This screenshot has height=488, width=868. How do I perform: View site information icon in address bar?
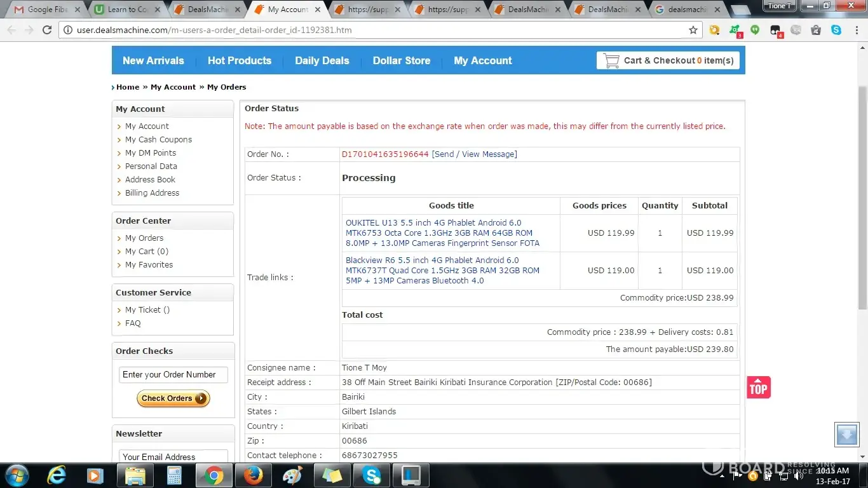[68, 30]
